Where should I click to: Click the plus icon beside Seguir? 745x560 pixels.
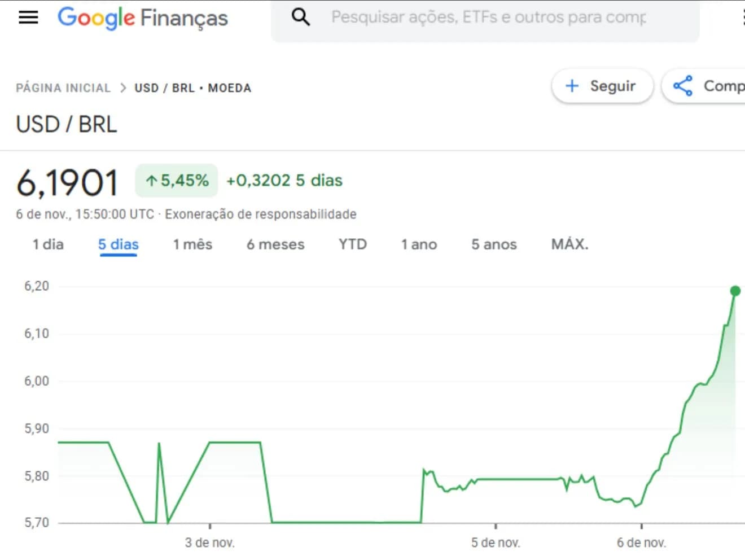coord(572,86)
